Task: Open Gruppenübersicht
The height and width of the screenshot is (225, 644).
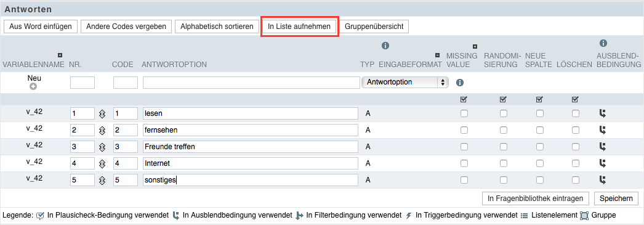Action: pos(374,27)
